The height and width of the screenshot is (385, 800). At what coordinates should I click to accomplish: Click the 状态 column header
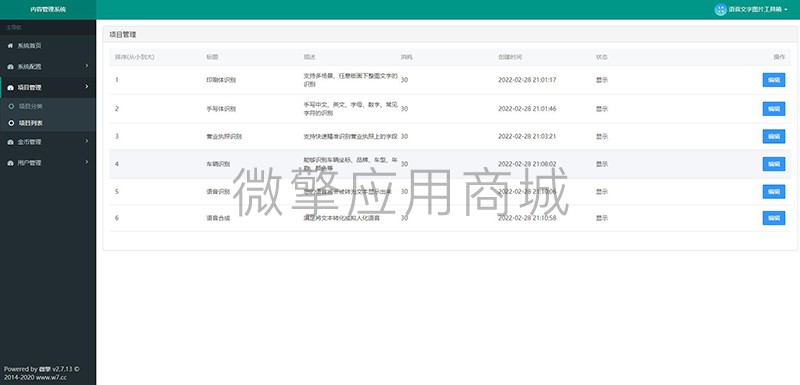602,57
